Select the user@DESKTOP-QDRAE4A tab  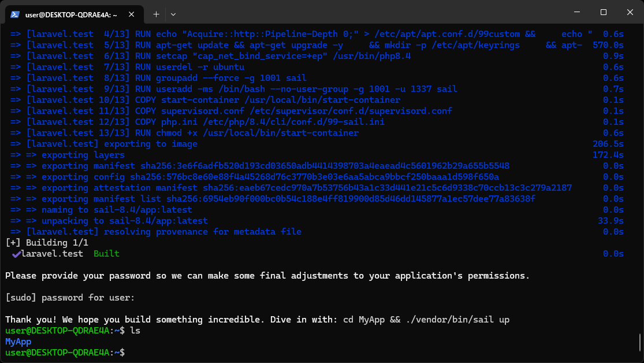(x=74, y=14)
